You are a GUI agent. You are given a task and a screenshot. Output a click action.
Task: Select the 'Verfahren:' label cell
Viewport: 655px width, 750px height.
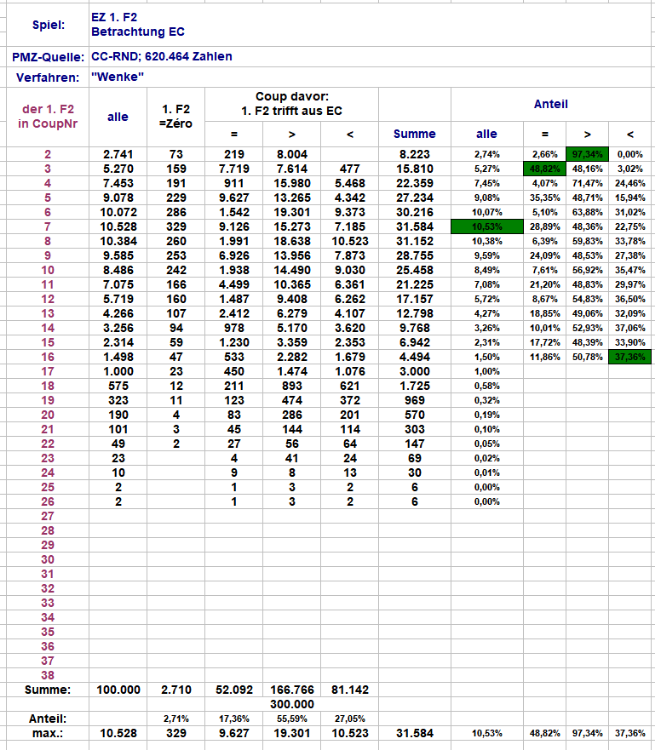coord(48,77)
